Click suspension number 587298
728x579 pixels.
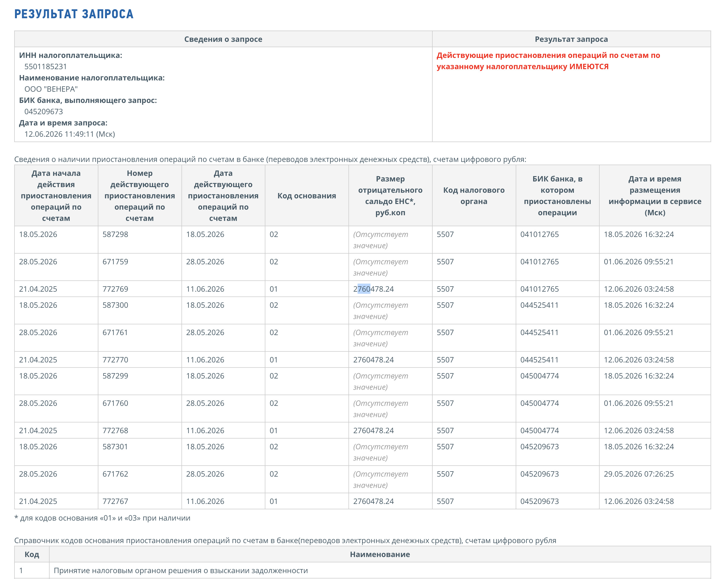116,234
